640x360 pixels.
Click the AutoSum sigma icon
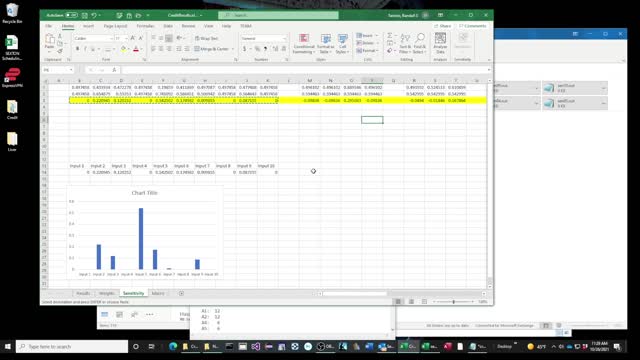[389, 36]
